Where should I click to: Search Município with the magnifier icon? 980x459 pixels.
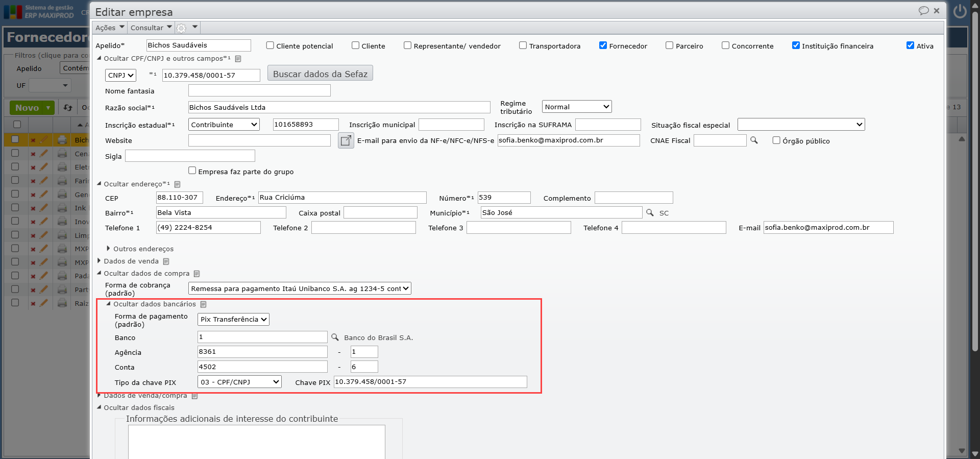click(650, 212)
